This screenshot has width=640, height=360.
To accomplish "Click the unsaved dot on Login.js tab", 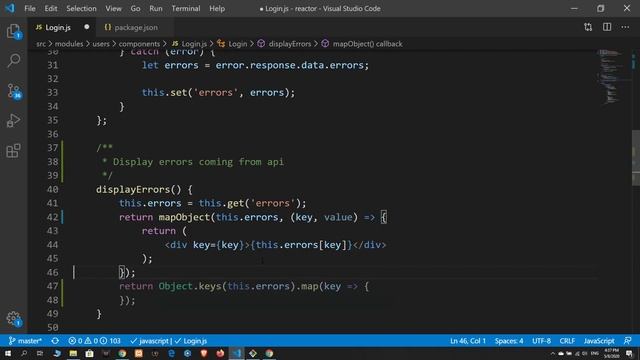I will [87, 27].
